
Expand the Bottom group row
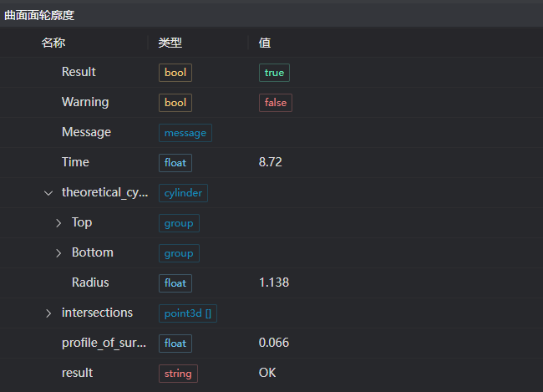point(58,253)
